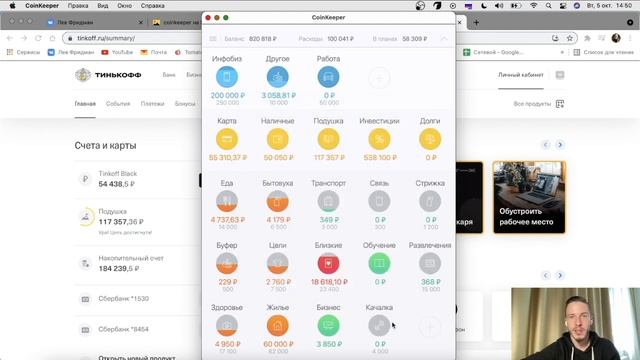Click the В планах 58 309 ₽ summary
This screenshot has width=640, height=360.
[400, 39]
